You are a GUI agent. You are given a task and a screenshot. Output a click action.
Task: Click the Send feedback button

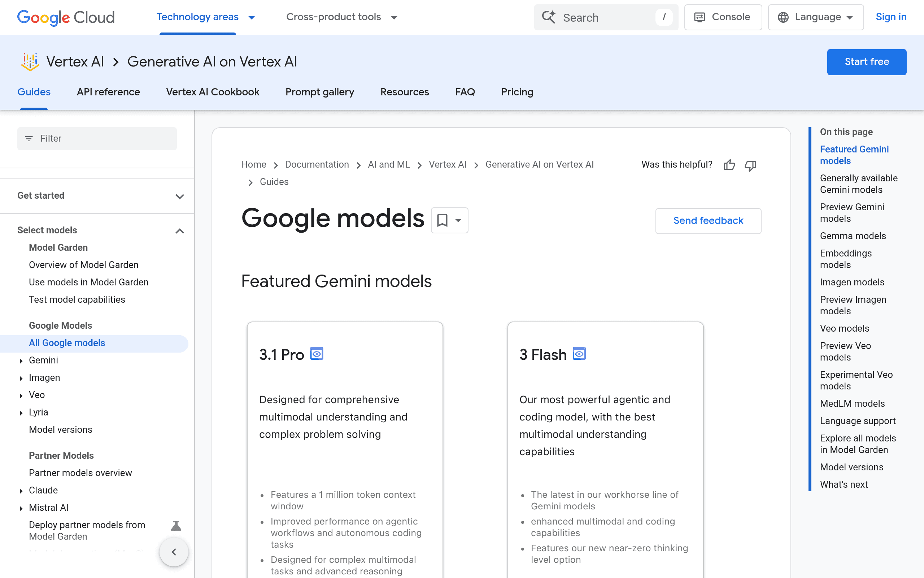point(708,221)
